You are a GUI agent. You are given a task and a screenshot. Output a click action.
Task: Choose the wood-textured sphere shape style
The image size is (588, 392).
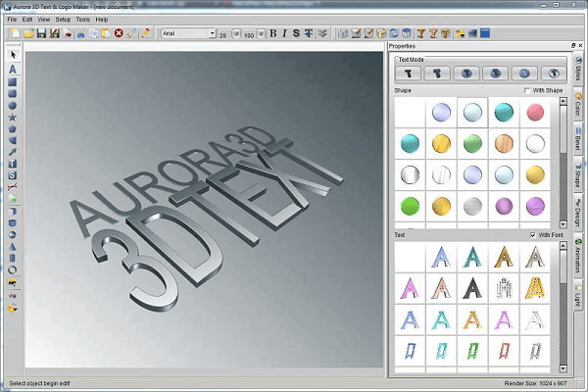[504, 144]
